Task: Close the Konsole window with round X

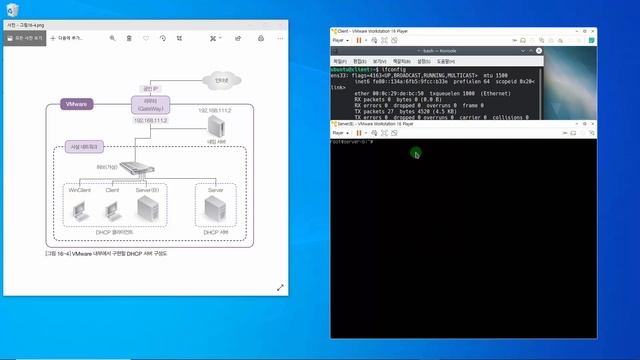Action: pyautogui.click(x=539, y=51)
